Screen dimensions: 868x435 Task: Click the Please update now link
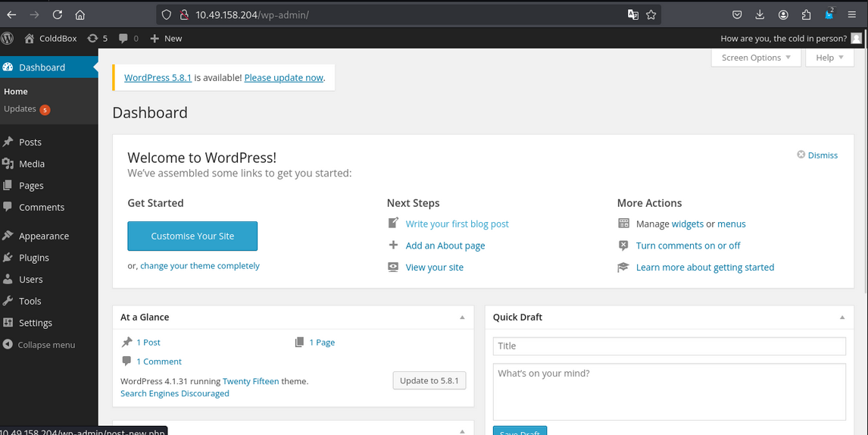(x=283, y=77)
